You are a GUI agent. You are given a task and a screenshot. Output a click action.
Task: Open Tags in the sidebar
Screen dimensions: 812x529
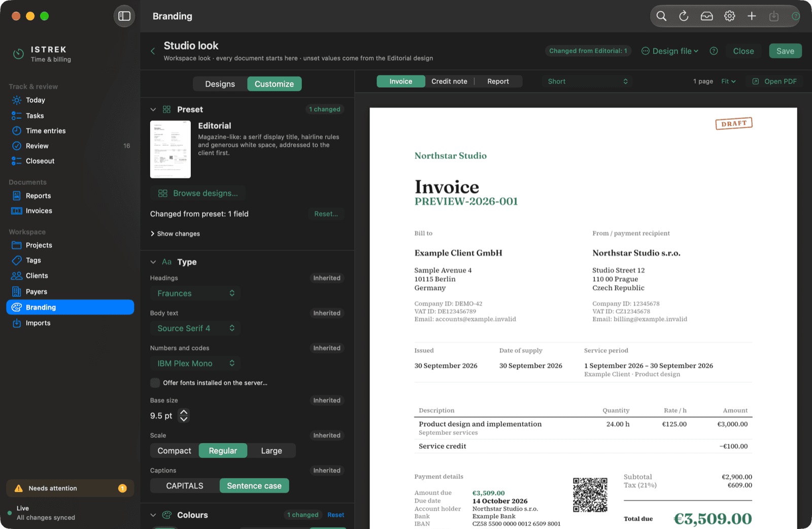(70, 260)
